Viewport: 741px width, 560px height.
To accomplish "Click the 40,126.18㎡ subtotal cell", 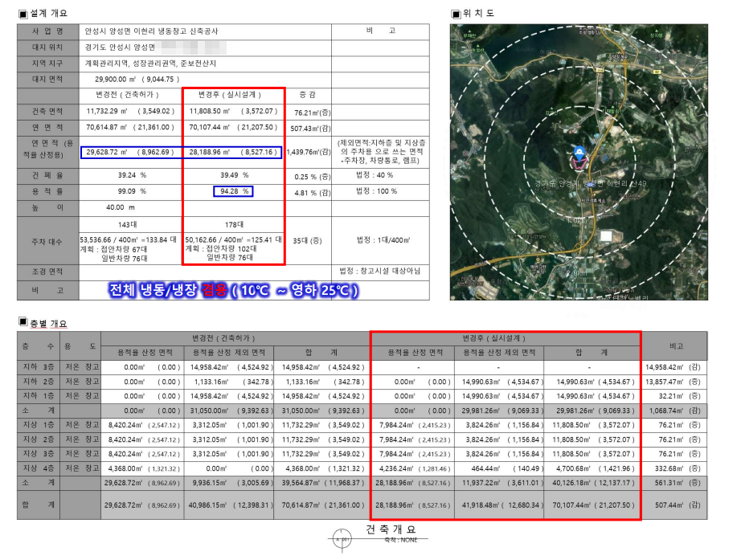I will point(594,483).
